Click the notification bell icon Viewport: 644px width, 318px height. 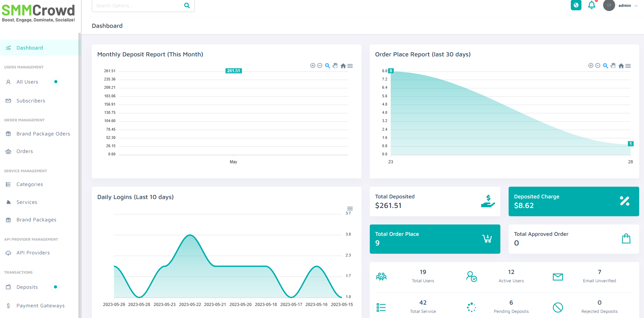click(591, 5)
